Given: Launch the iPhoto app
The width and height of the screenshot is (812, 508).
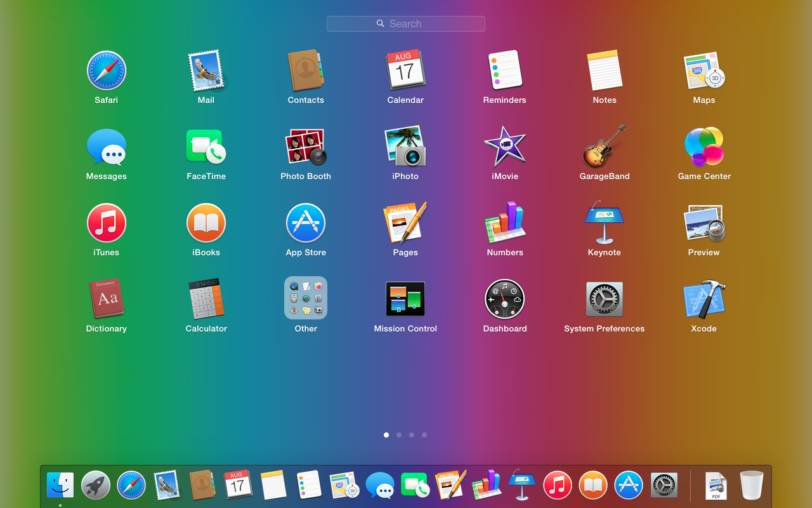Looking at the screenshot, I should [x=405, y=147].
